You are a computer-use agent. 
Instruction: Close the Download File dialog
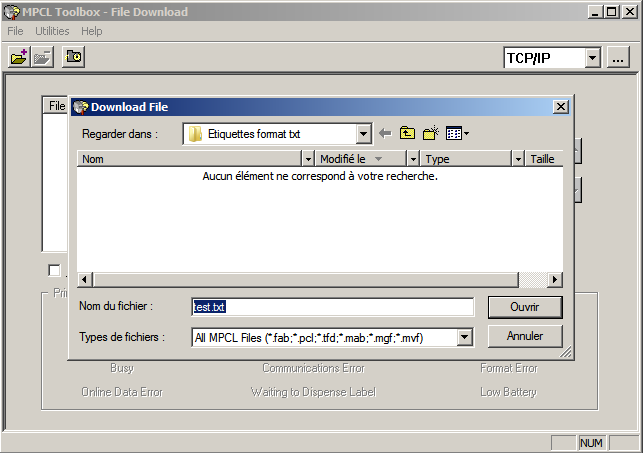pos(561,107)
